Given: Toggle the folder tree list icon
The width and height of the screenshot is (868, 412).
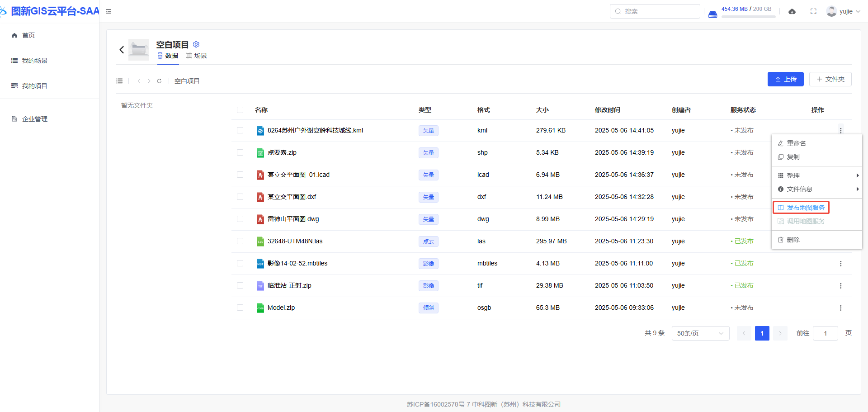Looking at the screenshot, I should tap(119, 81).
